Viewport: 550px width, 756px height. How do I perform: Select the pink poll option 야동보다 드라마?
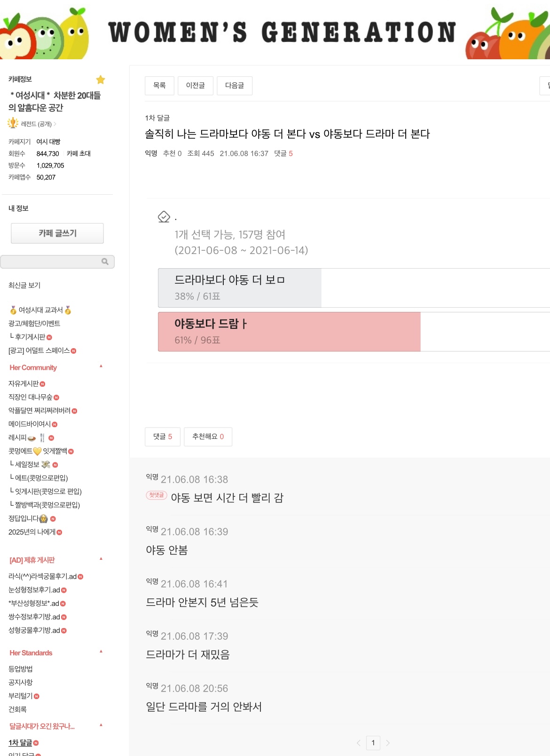point(211,324)
